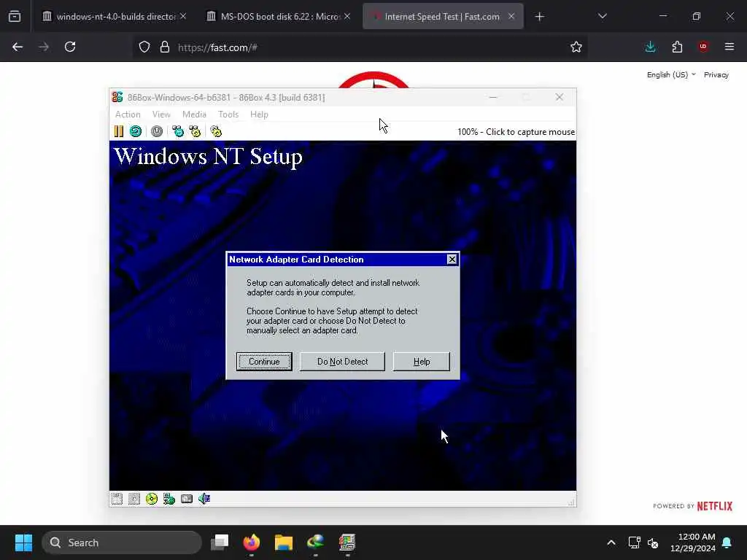Close the Network Adapter Card Detection dialog
The image size is (747, 560).
point(452,260)
